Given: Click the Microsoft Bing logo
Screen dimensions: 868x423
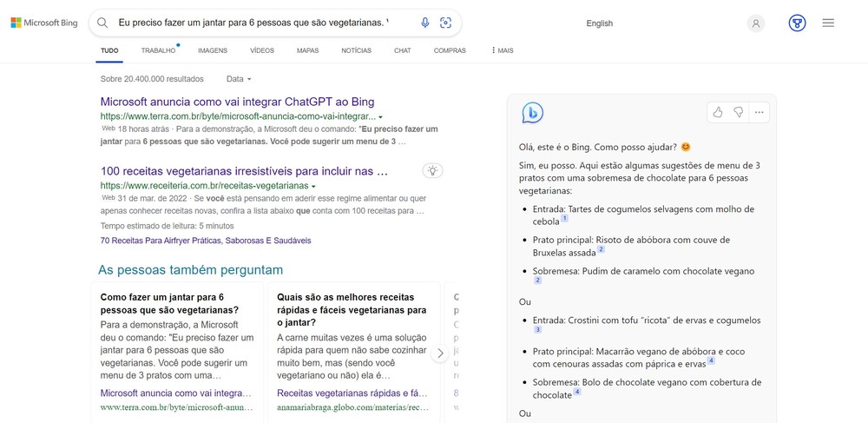Looking at the screenshot, I should point(43,23).
